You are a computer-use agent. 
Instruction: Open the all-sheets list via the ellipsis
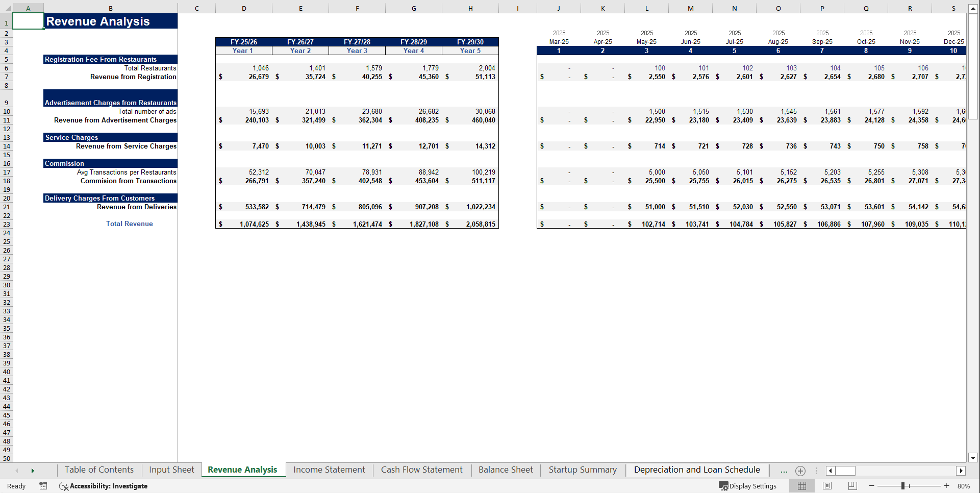(x=784, y=471)
